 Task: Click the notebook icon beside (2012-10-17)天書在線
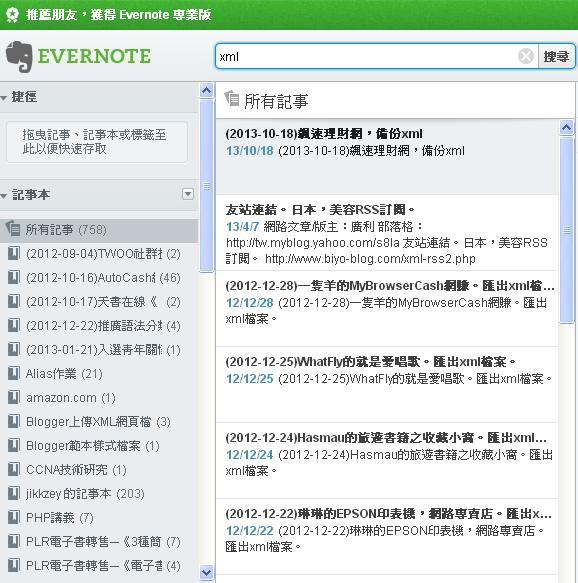(14, 302)
